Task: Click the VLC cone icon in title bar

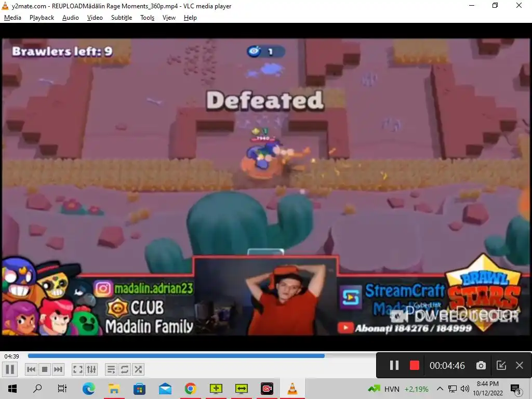Action: click(x=5, y=5)
